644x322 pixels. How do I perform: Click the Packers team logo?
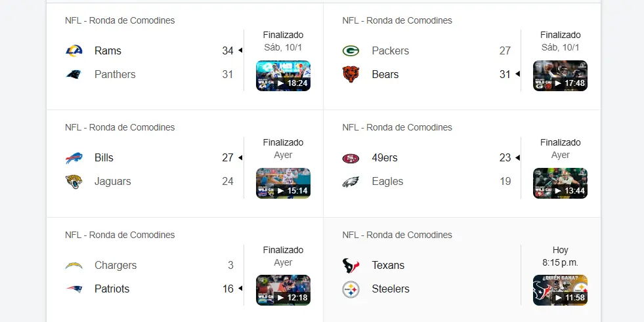tap(351, 50)
